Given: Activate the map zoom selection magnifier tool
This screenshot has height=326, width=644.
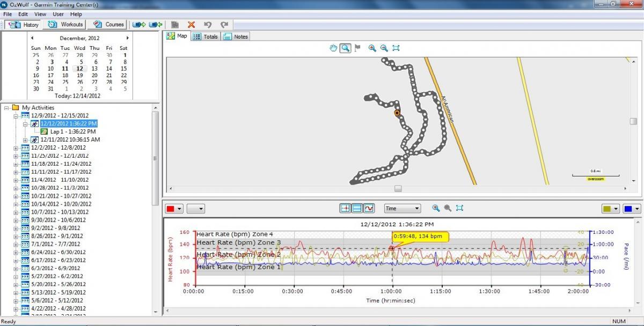Looking at the screenshot, I should (345, 48).
